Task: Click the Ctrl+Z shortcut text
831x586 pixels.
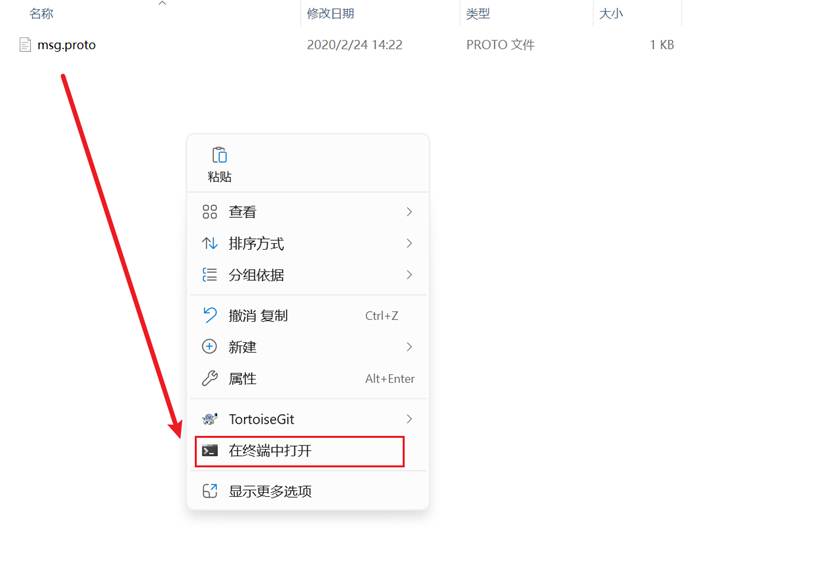Action: pyautogui.click(x=382, y=316)
